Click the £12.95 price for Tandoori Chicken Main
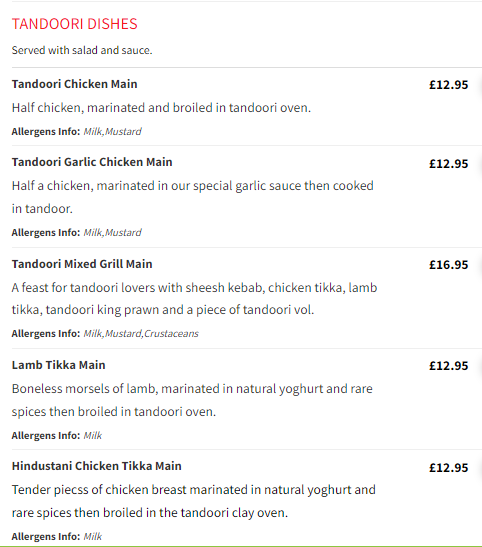The image size is (482, 547). click(x=449, y=85)
